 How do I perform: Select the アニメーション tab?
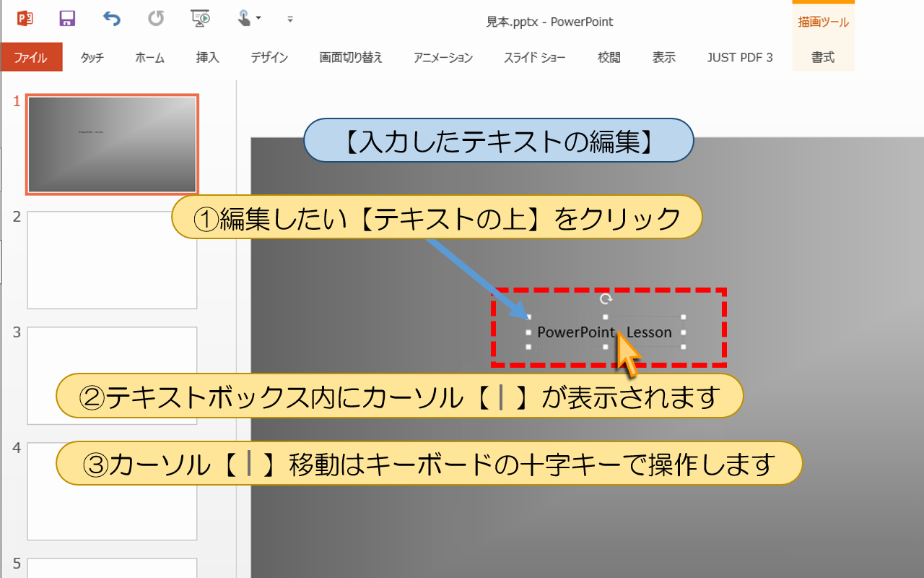(x=443, y=58)
